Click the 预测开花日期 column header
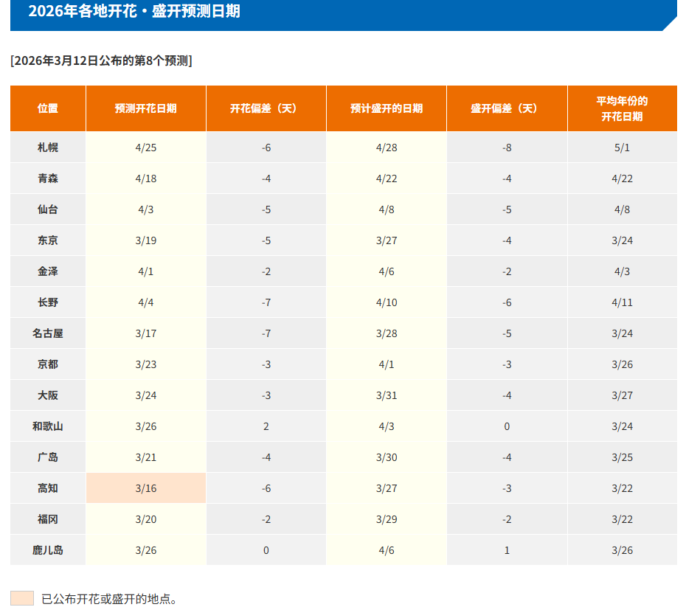 click(x=145, y=108)
